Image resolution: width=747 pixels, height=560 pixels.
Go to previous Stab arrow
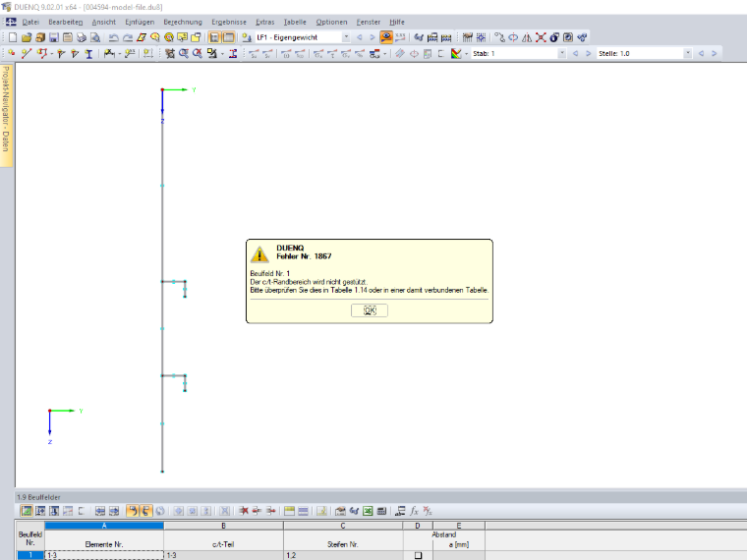coord(575,53)
